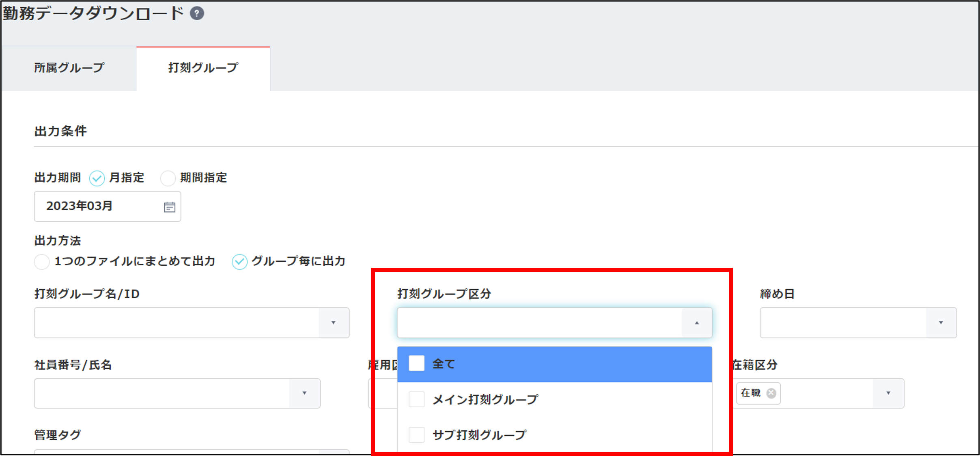
Task: Expand the 打刻グループ名/ID dropdown arrow
Action: point(334,323)
